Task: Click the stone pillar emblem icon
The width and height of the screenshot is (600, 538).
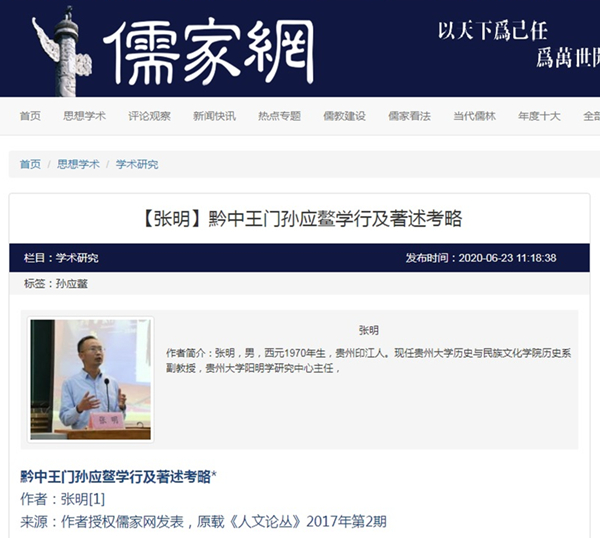Action: [x=62, y=51]
